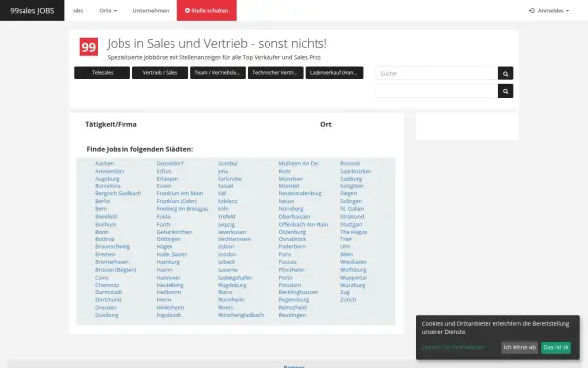
Task: Open jobs in Osnabrück
Action: click(292, 239)
